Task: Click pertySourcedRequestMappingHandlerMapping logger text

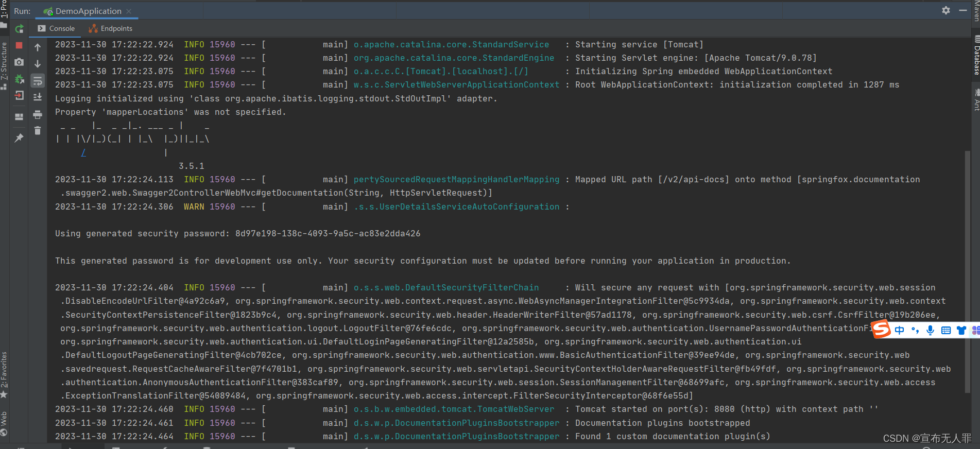Action: coord(456,180)
